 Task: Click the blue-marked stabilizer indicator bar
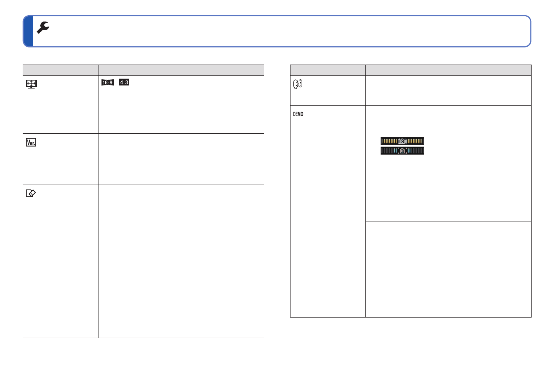(402, 151)
